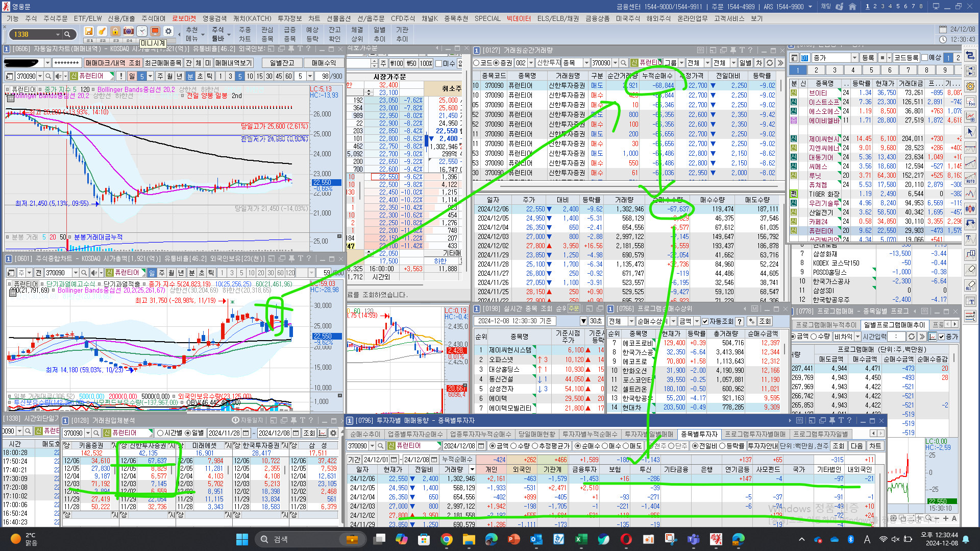Click stock search magnifier in 0606 chart window
980x551 pixels.
(x=48, y=76)
